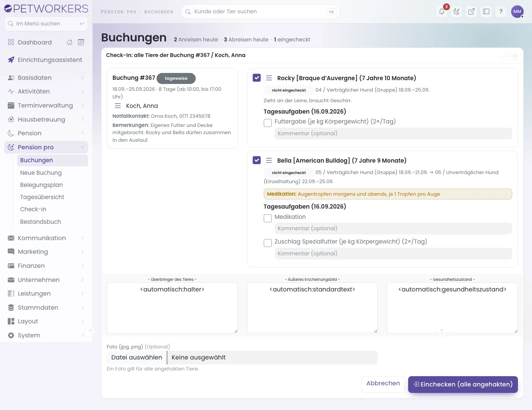Image resolution: width=532 pixels, height=410 pixels.
Task: Click the Überbringer des Tieres textarea
Action: [x=172, y=308]
